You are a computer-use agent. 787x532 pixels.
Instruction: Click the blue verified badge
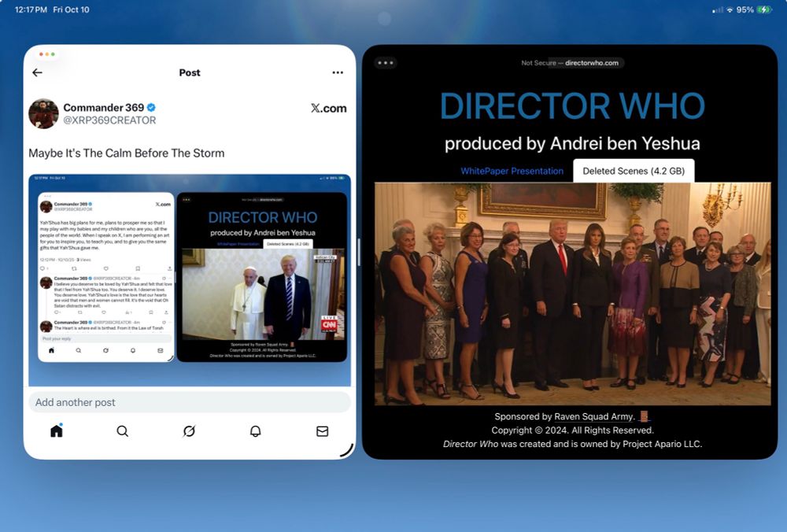(151, 107)
